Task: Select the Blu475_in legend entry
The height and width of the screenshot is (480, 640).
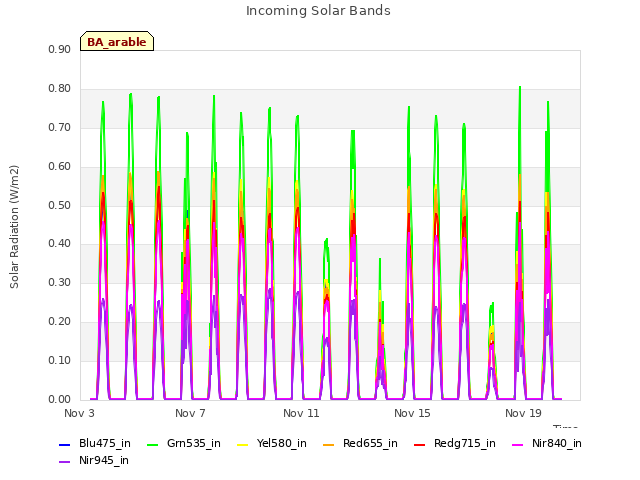Action: 95,443
